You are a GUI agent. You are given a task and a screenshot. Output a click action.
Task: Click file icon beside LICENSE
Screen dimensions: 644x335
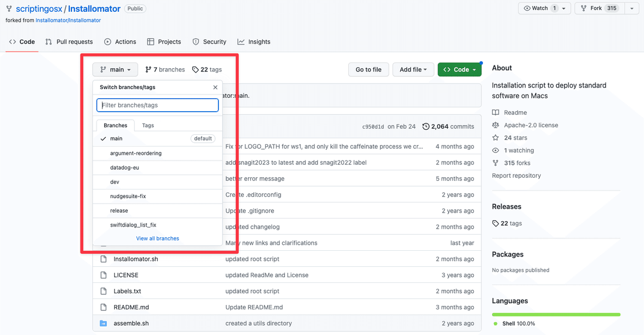coord(104,275)
